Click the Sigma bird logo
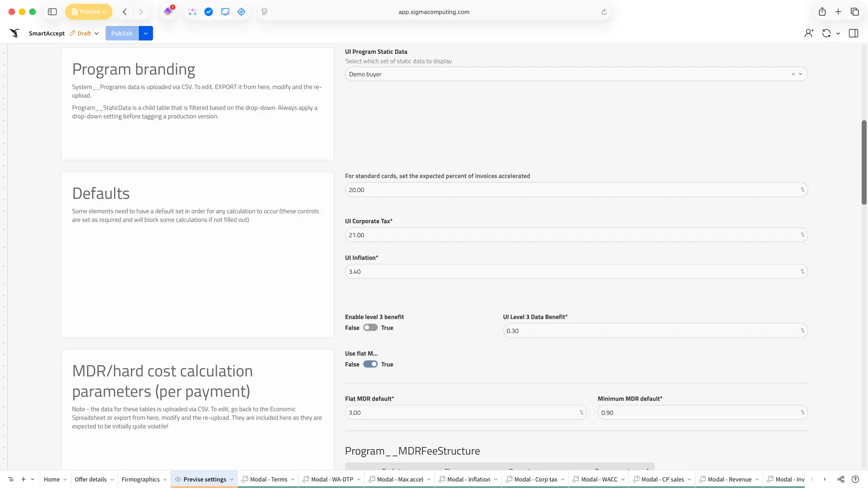The image size is (868, 488). click(14, 33)
